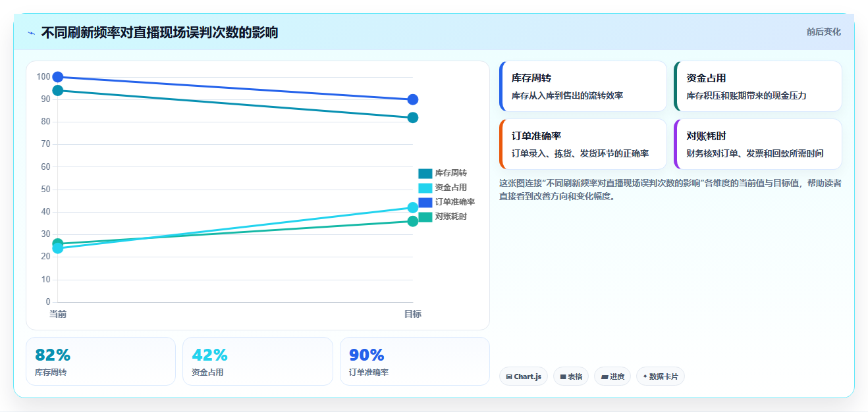Click 对账耗时 data point at 当前 (26)

pyautogui.click(x=58, y=244)
